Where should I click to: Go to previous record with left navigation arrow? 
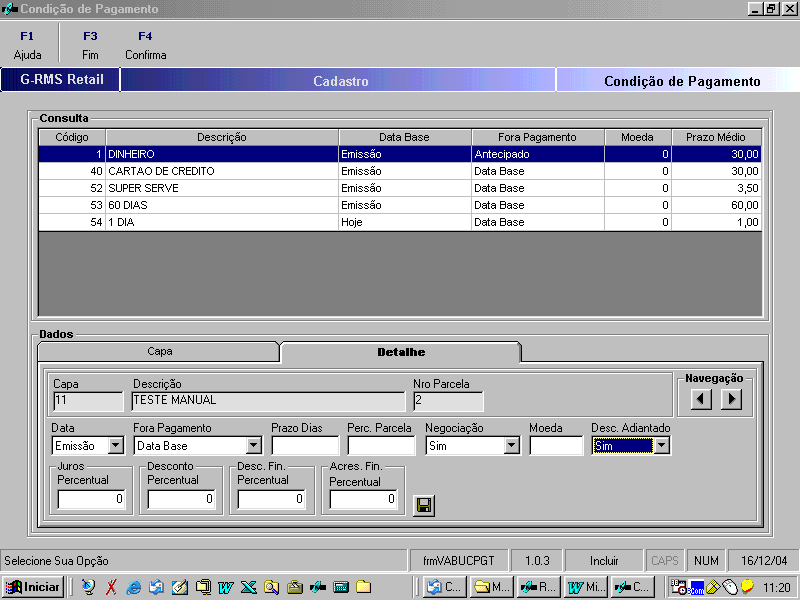click(x=702, y=399)
